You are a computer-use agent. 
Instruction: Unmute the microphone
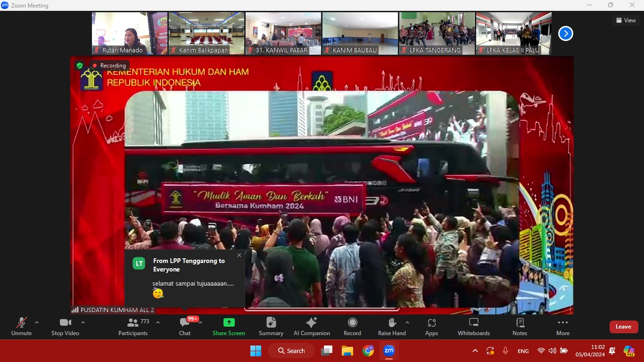coord(22,327)
